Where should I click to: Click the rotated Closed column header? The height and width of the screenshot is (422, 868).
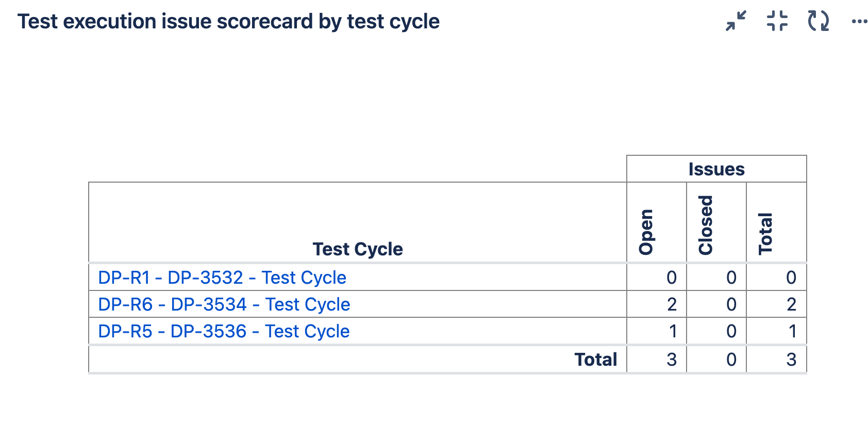click(706, 225)
